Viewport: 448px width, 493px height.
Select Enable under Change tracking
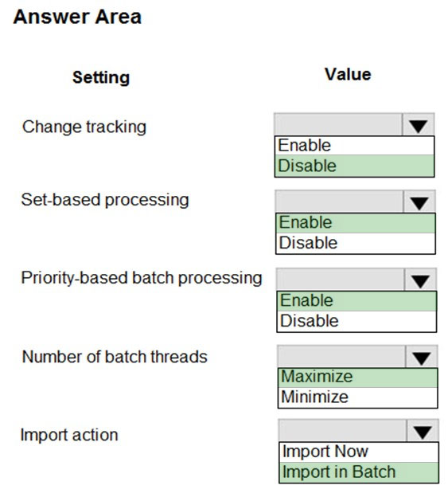tap(355, 146)
